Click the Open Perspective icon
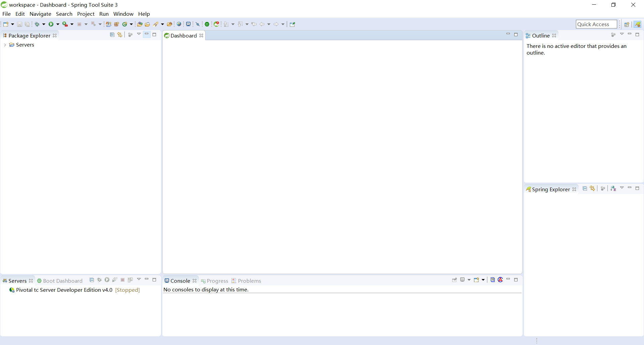 point(627,24)
